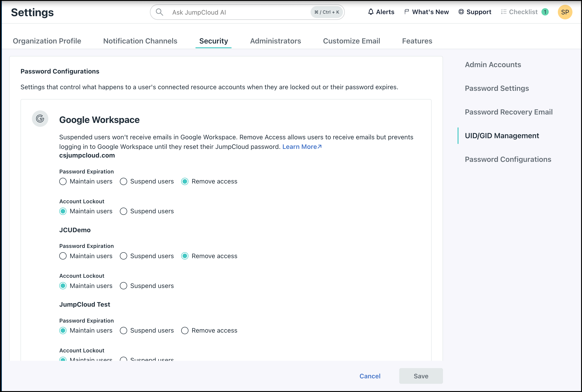Click the ⌘ / Ctrl + K shortcut chip
This screenshot has width=582, height=392.
[327, 12]
